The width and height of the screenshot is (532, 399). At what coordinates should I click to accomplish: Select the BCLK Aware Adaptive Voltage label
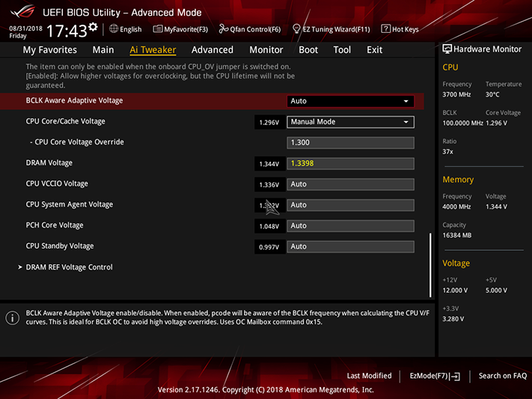pyautogui.click(x=74, y=100)
